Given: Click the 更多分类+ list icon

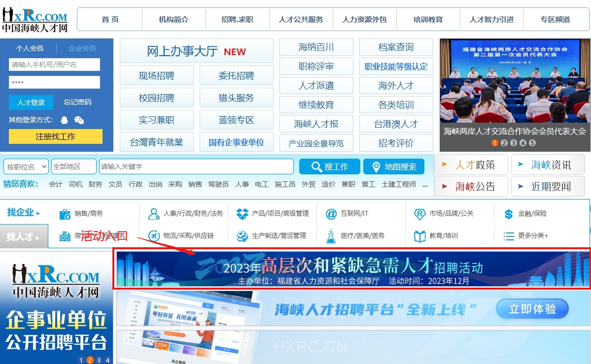Looking at the screenshot, I should tap(509, 236).
